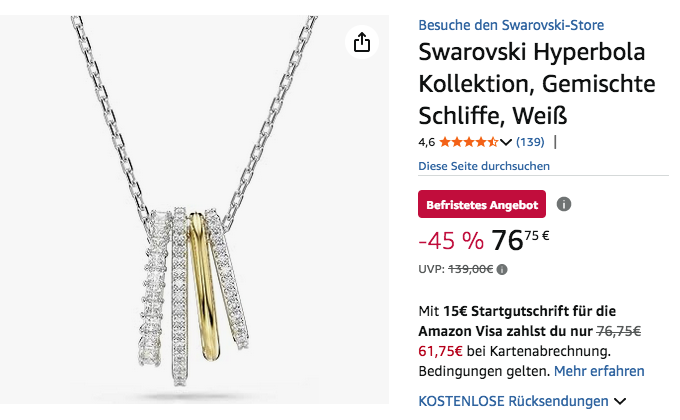Click the share icon on product image
Viewport: 680px width, 420px height.
362,42
